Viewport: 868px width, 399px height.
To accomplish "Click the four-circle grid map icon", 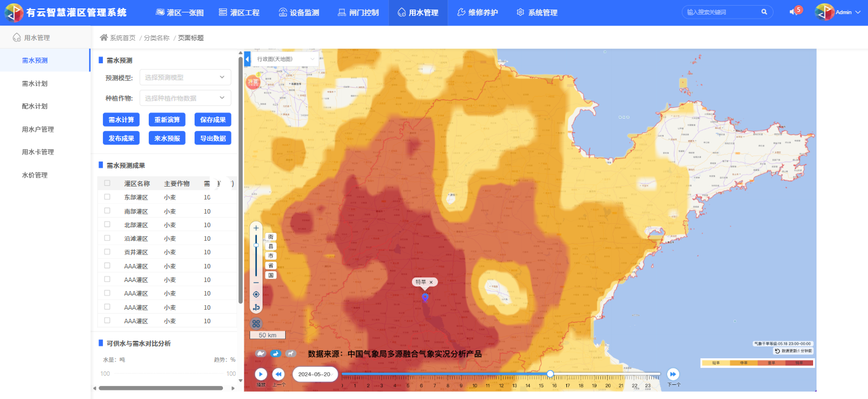I will coord(256,323).
